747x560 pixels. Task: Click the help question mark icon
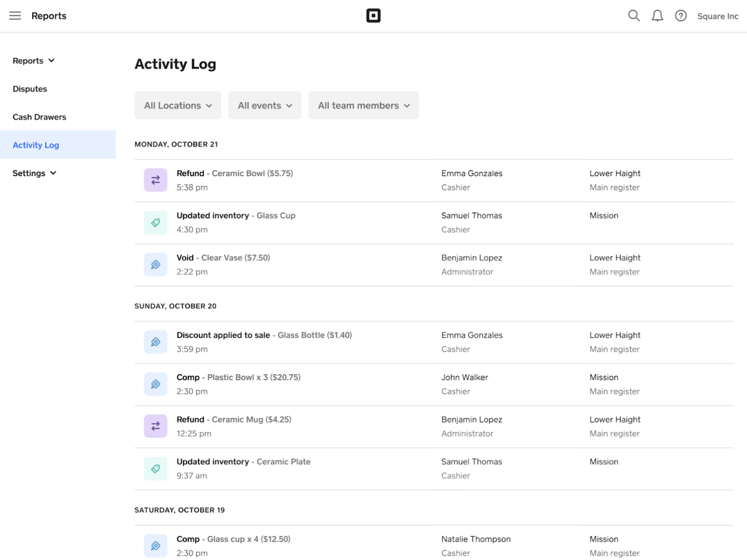680,16
